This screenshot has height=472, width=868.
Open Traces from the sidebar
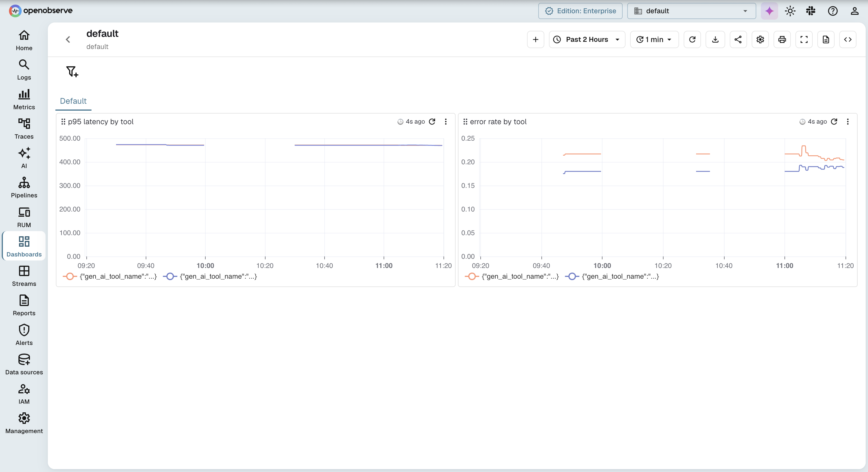click(x=24, y=129)
